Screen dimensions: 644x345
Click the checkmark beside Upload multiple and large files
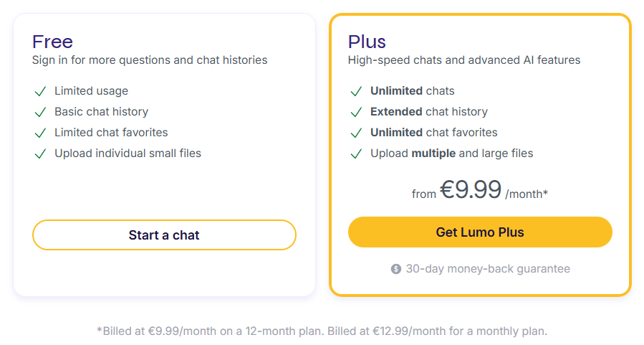(x=356, y=153)
